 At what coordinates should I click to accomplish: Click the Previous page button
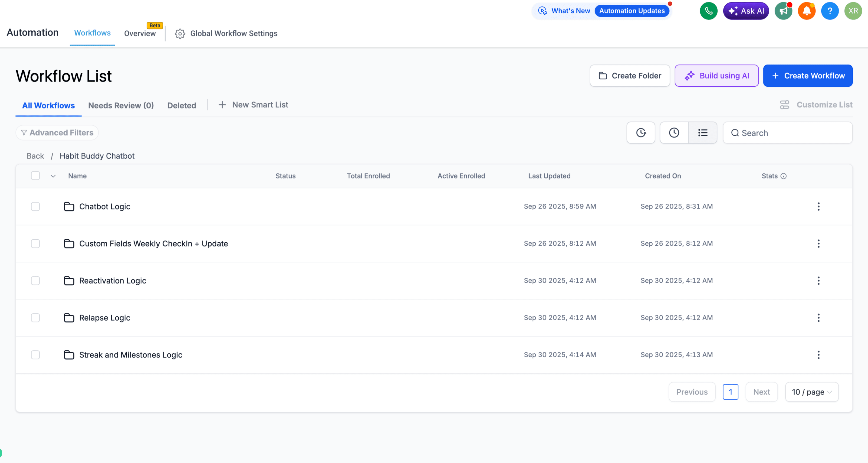point(692,392)
